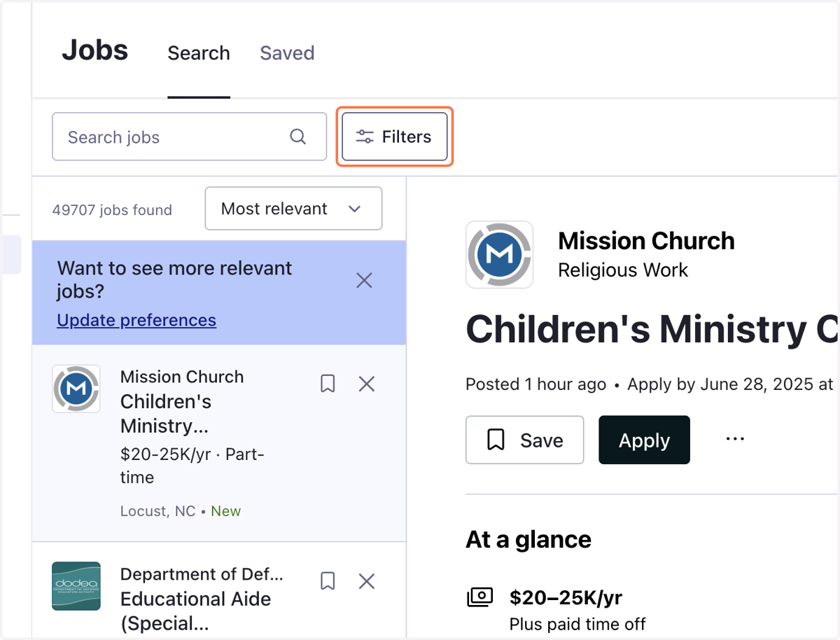Viewport: 840px width, 640px height.
Task: Select the Search tab
Action: pos(199,53)
